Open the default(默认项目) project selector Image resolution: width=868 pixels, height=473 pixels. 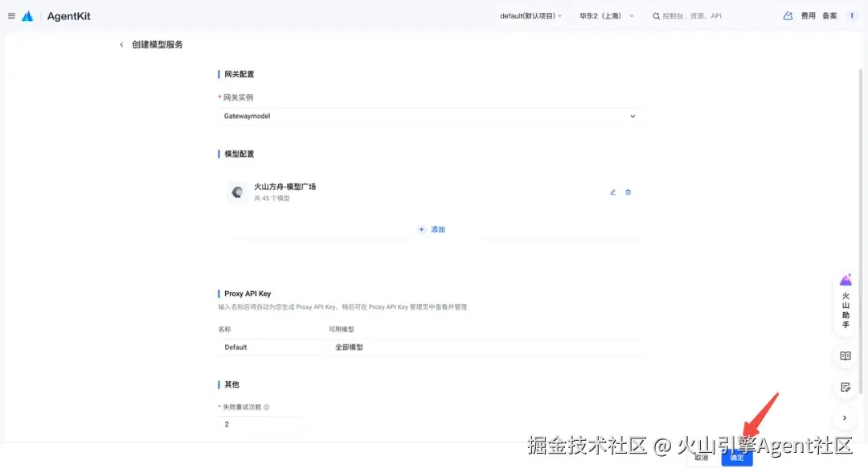[531, 16]
